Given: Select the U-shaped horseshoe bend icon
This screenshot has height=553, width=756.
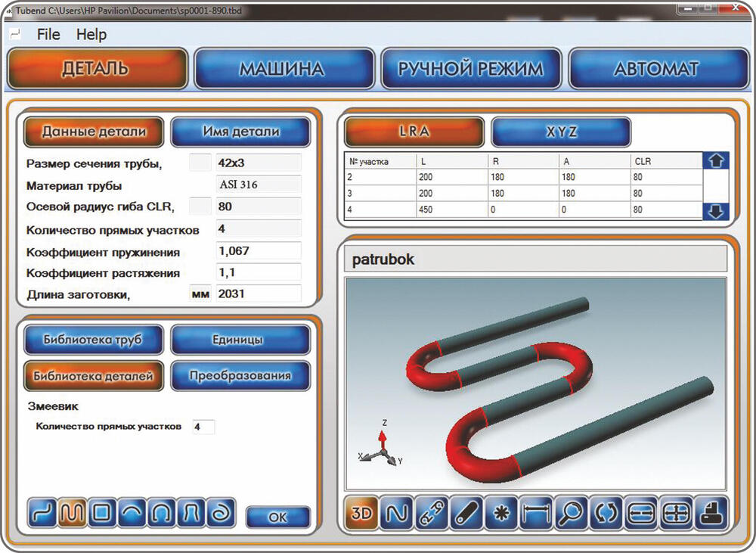Looking at the screenshot, I should (162, 514).
